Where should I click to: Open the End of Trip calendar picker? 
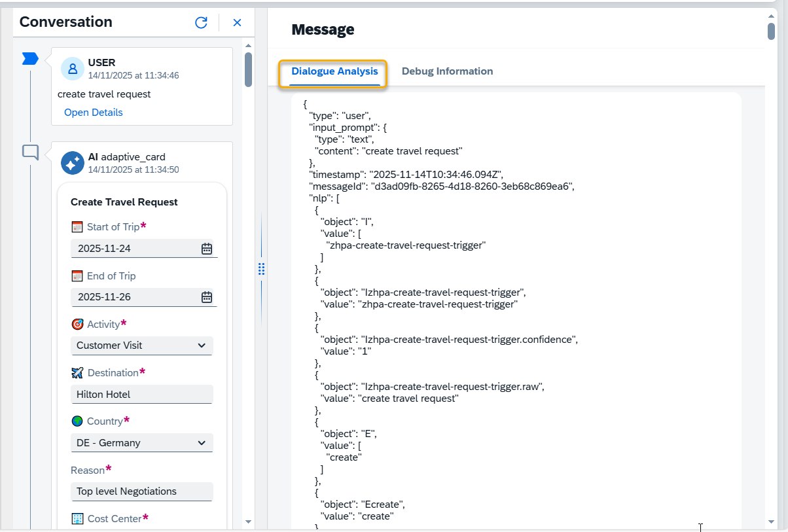click(x=207, y=297)
